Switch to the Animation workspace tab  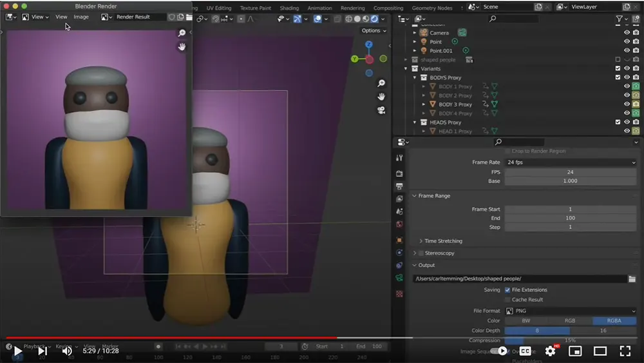(319, 8)
